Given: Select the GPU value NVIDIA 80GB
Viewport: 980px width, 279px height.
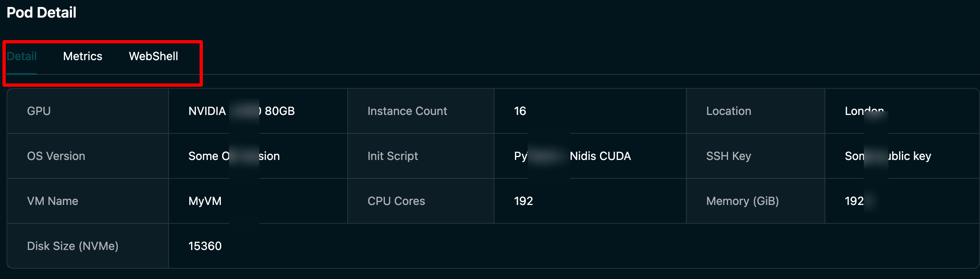Looking at the screenshot, I should click(241, 111).
